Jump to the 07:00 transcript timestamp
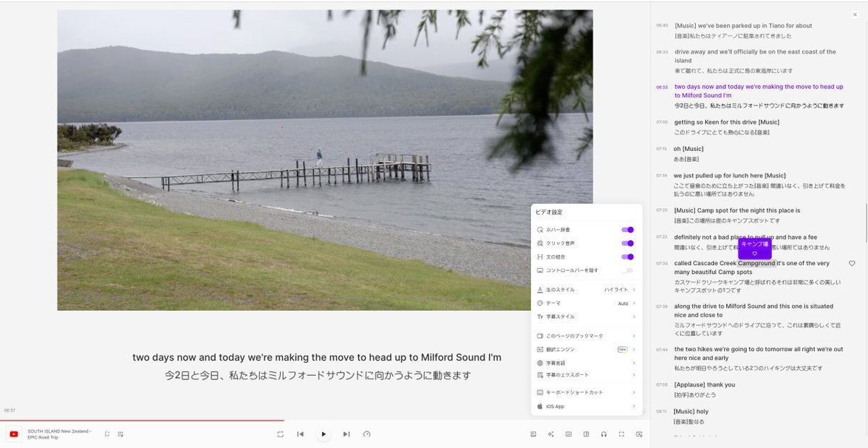Image resolution: width=868 pixels, height=448 pixels. [x=662, y=122]
